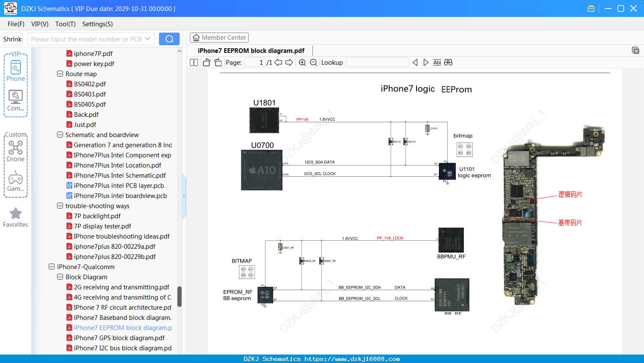Select the Drone category icon
The height and width of the screenshot is (363, 644).
16,147
